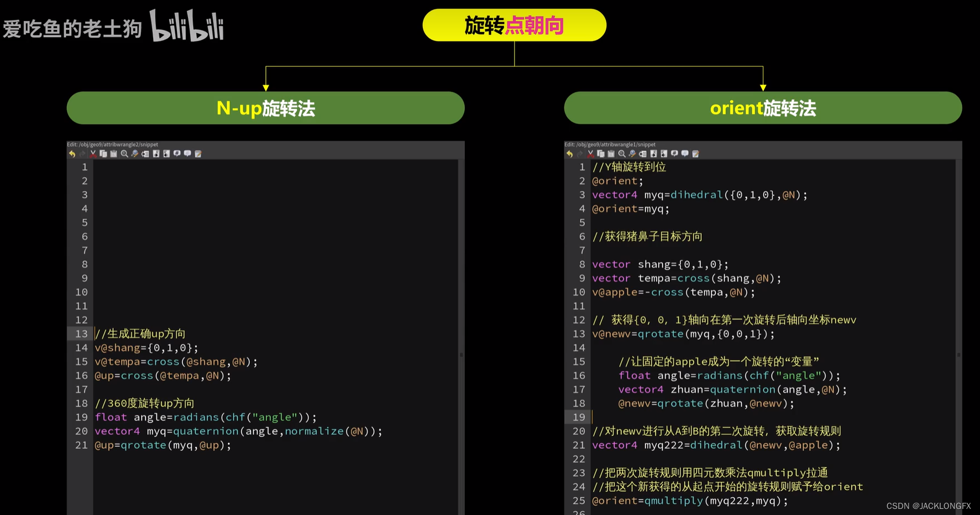The image size is (980, 515).
Task: Click line @up=cross(@tempa,@N);
Action: pos(163,375)
